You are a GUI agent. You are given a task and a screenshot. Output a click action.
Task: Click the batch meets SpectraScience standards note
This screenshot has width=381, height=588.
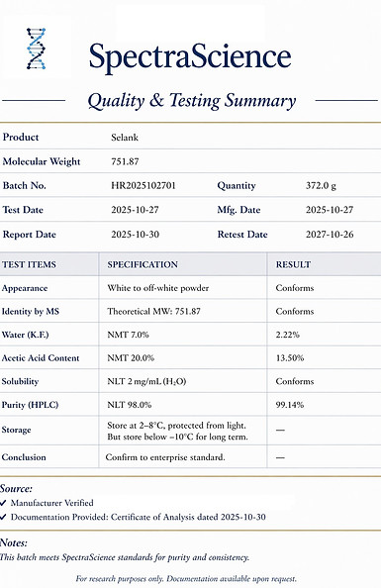click(x=125, y=557)
